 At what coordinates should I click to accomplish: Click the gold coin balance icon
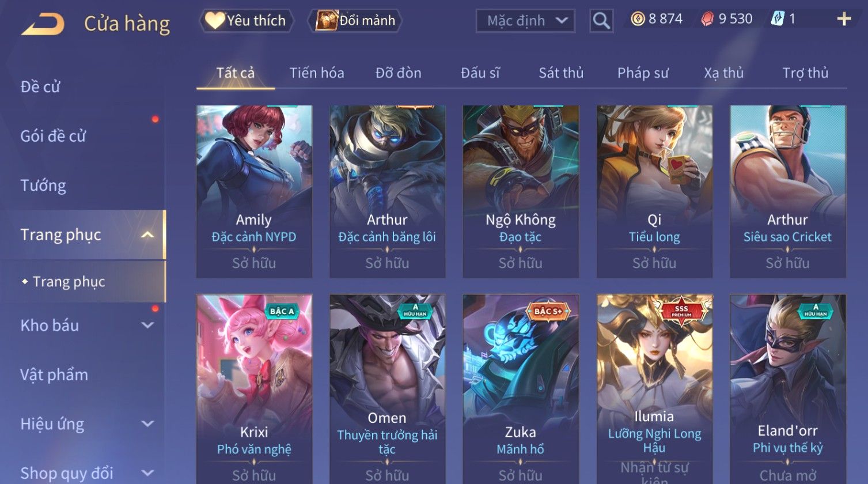coord(638,20)
